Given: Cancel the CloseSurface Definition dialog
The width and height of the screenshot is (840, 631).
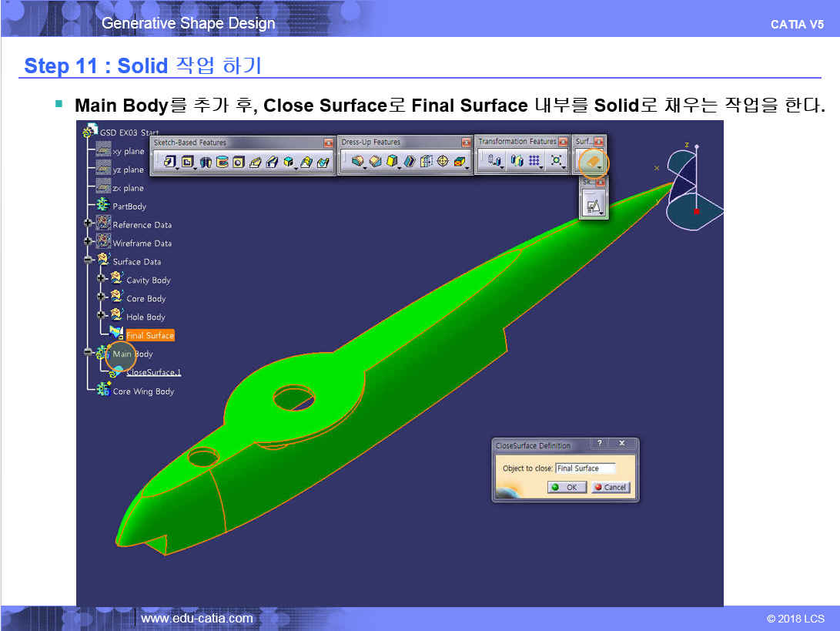Looking at the screenshot, I should coord(611,488).
